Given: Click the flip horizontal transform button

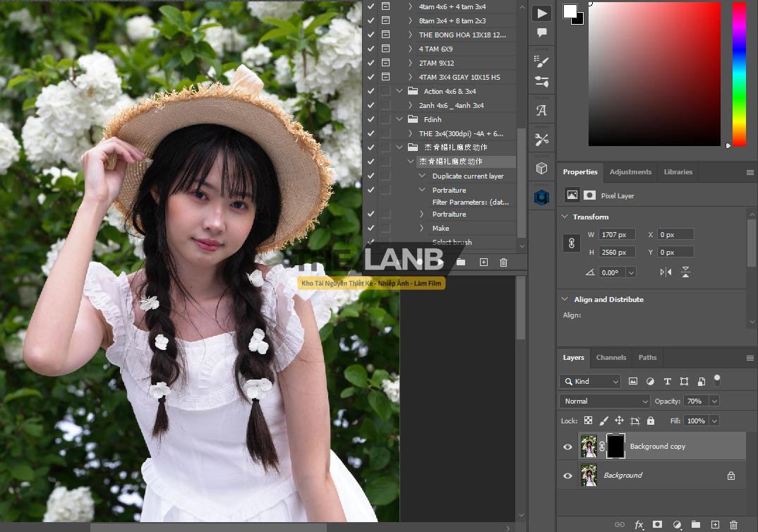Looking at the screenshot, I should [666, 272].
